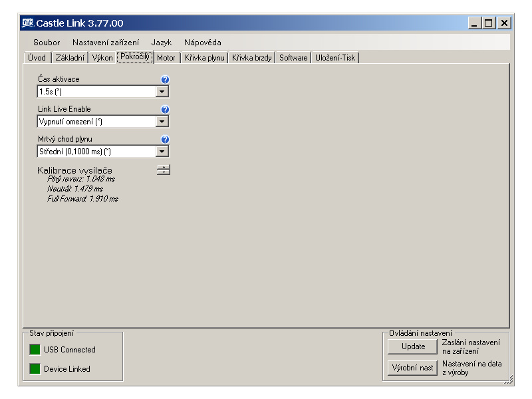Click the green Device Linked indicator
The height and width of the screenshot is (399, 532).
click(x=34, y=369)
